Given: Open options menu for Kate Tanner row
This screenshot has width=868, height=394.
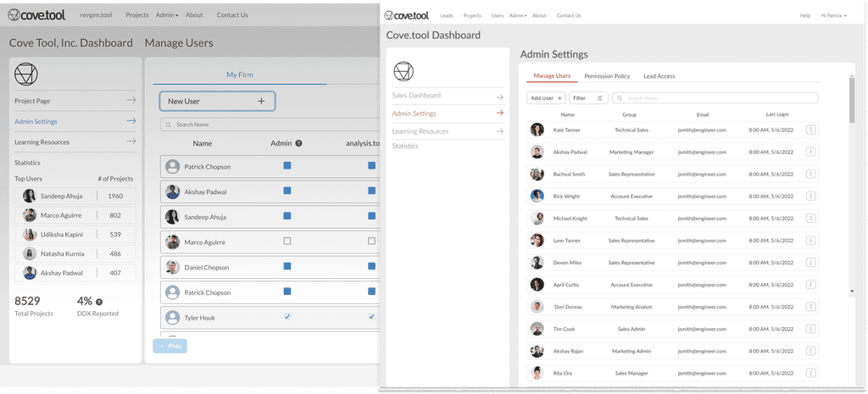Looking at the screenshot, I should pyautogui.click(x=810, y=130).
